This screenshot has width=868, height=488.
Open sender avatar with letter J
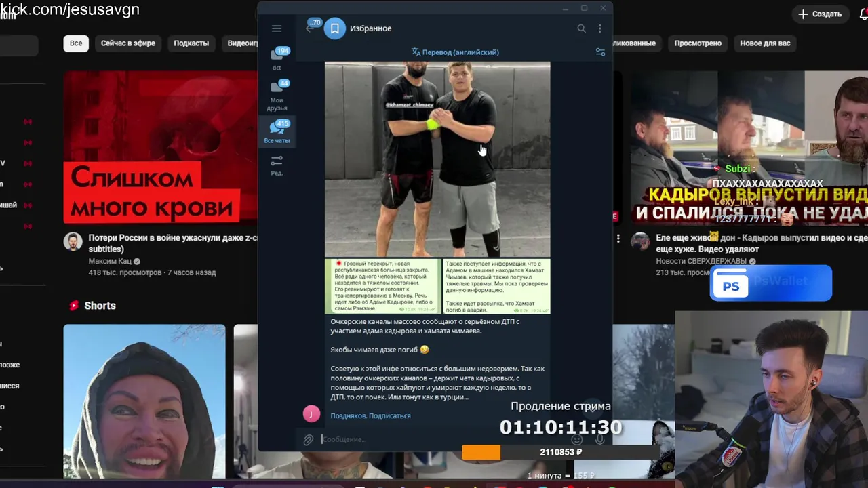[x=311, y=413]
